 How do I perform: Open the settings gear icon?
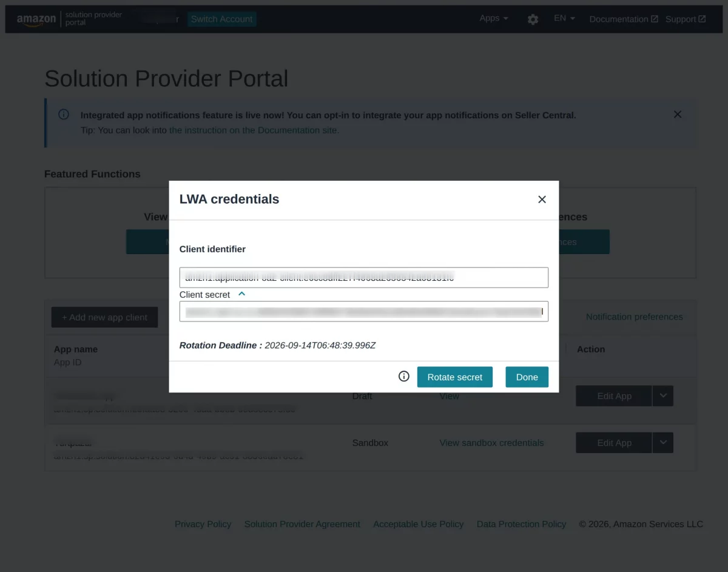533,19
